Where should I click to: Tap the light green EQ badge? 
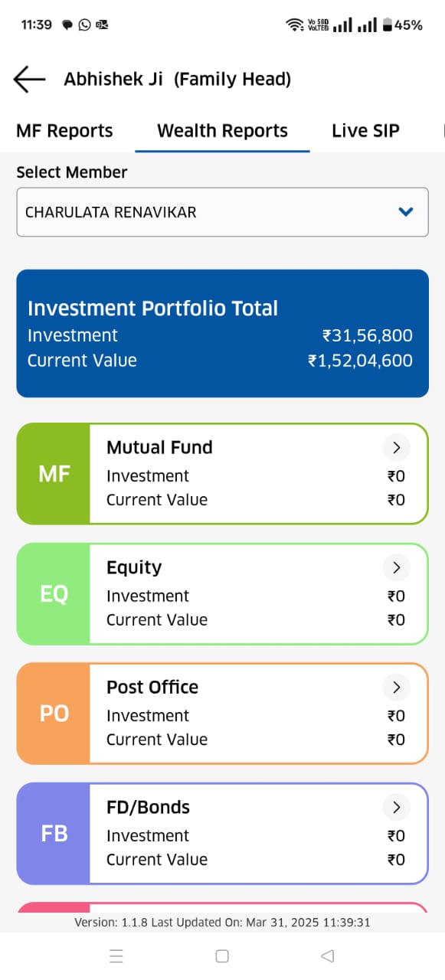(x=54, y=594)
